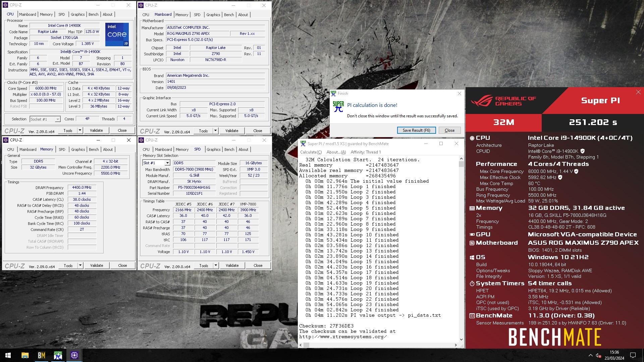Click ROG MAXIMUS Z790 APEX model field
Screen dimensions: 644x362
(198, 34)
